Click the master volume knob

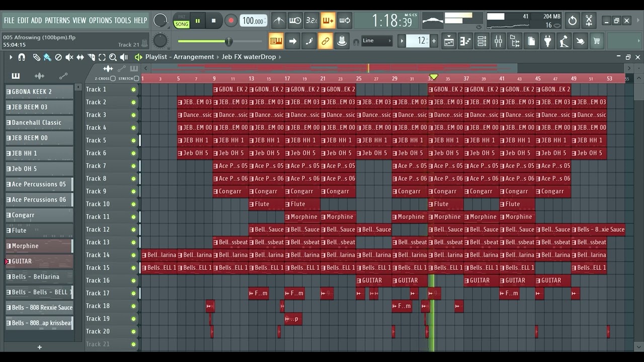160,21
